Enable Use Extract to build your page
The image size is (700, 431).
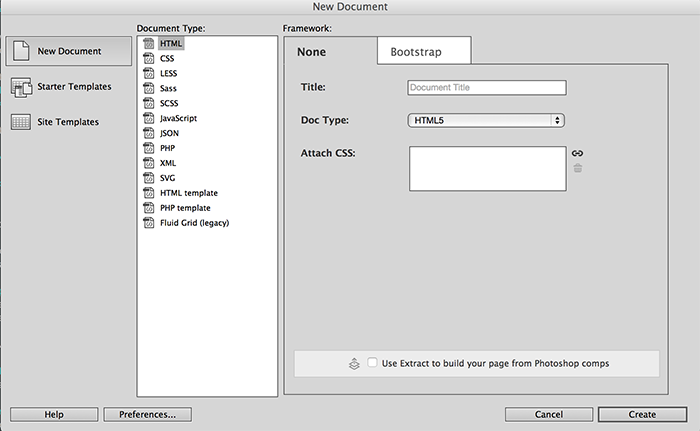pos(372,363)
